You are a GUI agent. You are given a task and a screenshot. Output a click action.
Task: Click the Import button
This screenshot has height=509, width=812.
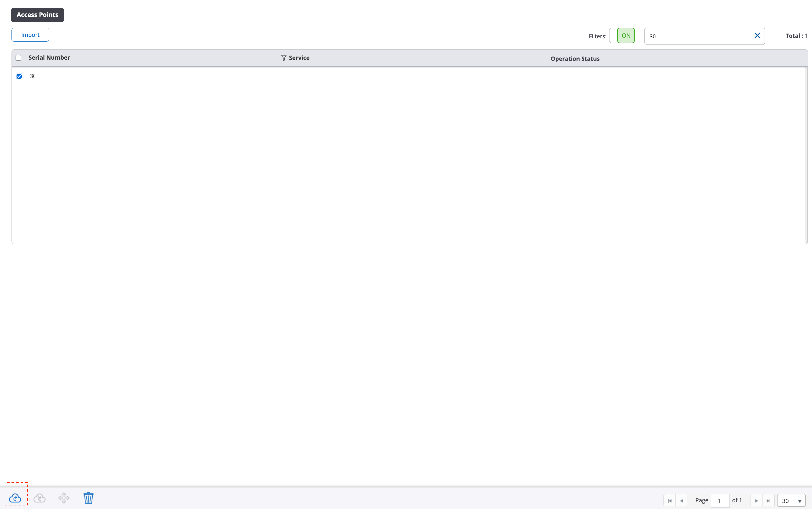30,34
